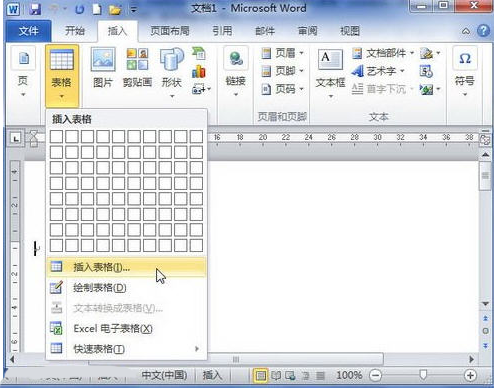
Task: Click the horizontal scrollbar left arrow
Action: tap(12, 359)
